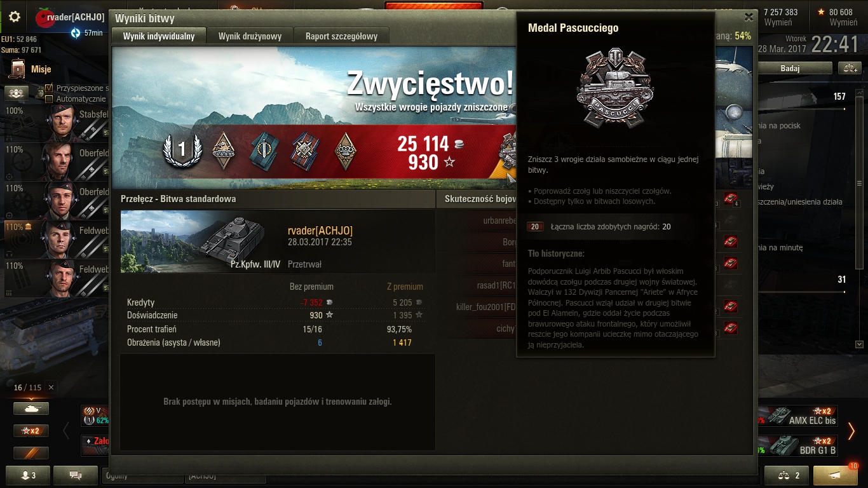This screenshot has width=868, height=488.
Task: Toggle the x2 star bonus filter
Action: tap(31, 431)
